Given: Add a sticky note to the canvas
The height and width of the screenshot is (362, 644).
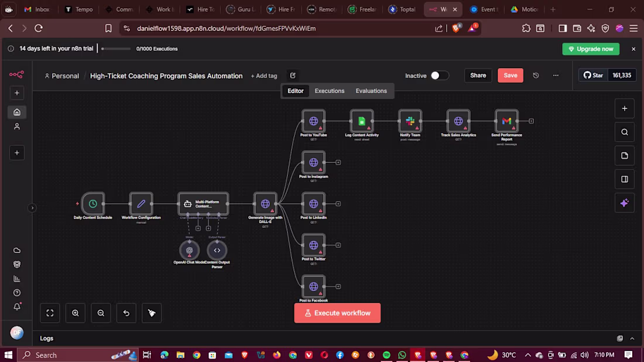Looking at the screenshot, I should (x=624, y=156).
